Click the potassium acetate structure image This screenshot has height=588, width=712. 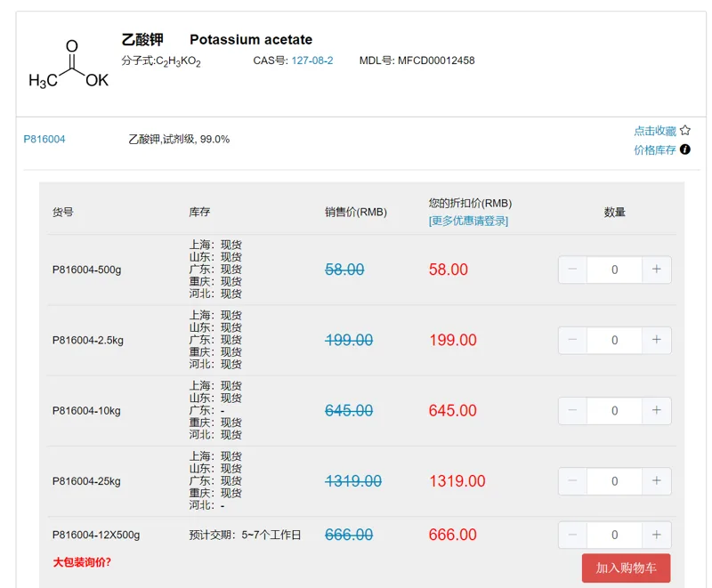pyautogui.click(x=69, y=64)
